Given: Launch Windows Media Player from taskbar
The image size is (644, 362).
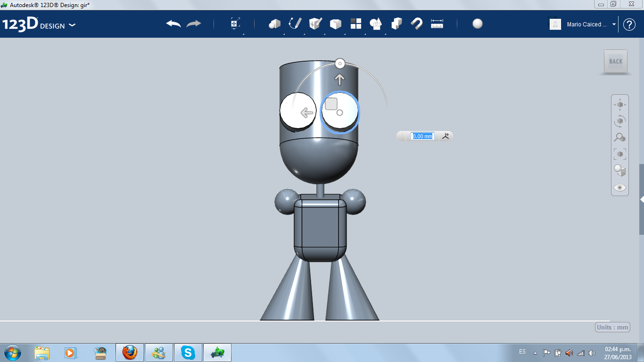Looking at the screenshot, I should pos(70,353).
